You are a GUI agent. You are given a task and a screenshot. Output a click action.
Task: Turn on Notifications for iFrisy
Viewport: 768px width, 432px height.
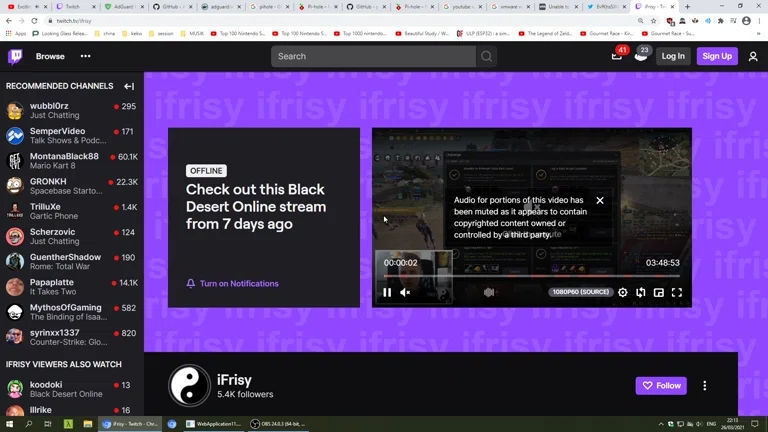click(x=232, y=284)
